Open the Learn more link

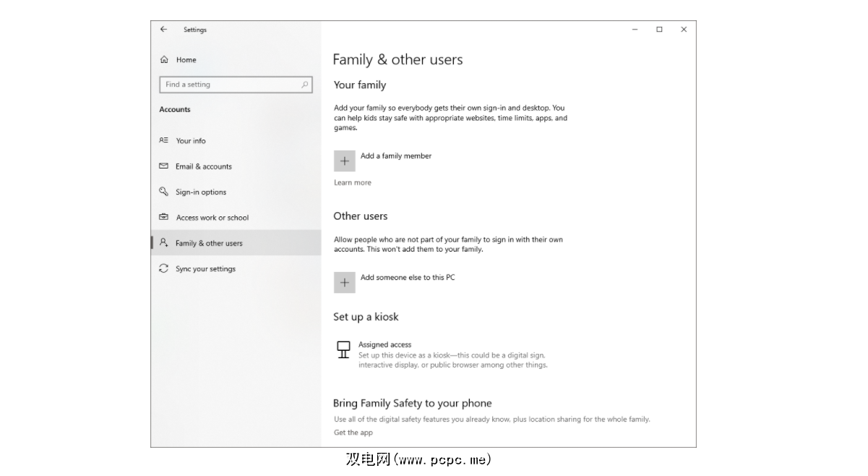(x=353, y=183)
